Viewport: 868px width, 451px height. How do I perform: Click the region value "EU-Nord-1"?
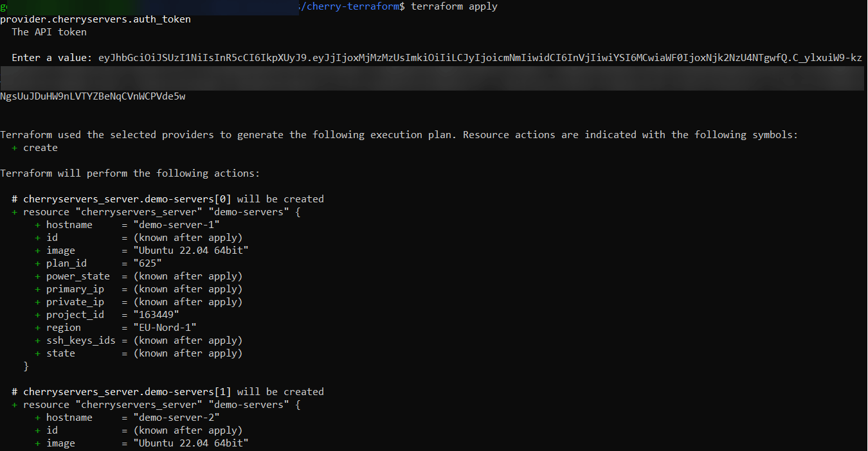coord(165,328)
